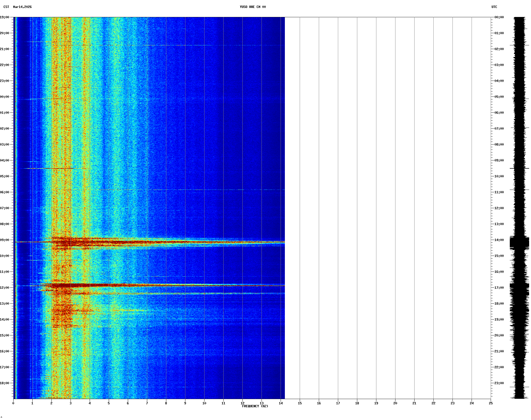
Task: Click the YUSO HHE CM 00 station title
Action: point(253,7)
